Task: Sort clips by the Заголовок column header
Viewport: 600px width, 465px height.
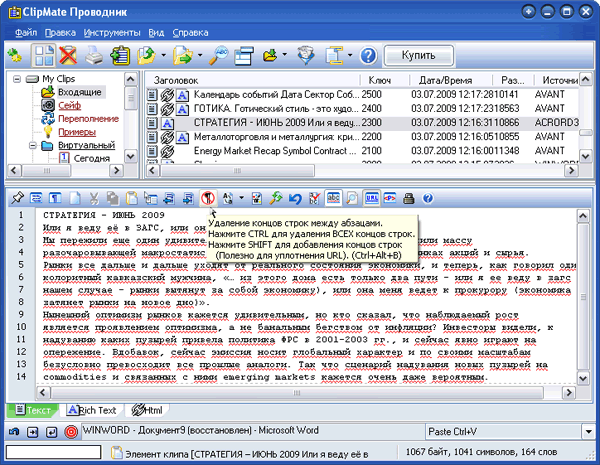Action: [x=253, y=80]
